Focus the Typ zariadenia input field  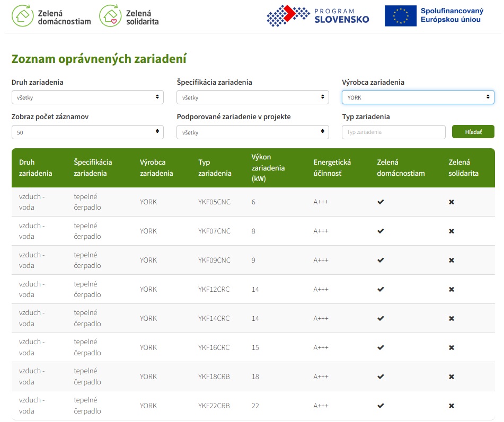[x=394, y=132]
